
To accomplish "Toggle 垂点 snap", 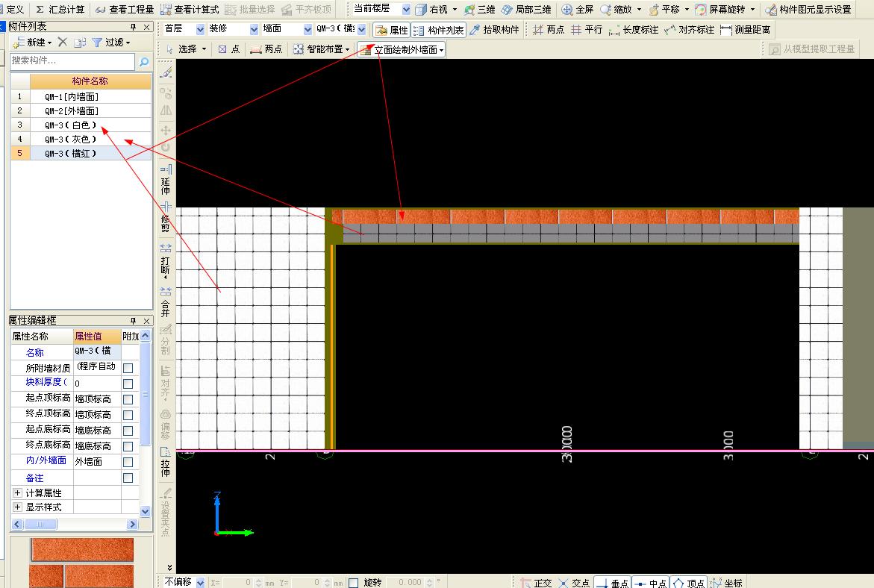I will (x=612, y=583).
